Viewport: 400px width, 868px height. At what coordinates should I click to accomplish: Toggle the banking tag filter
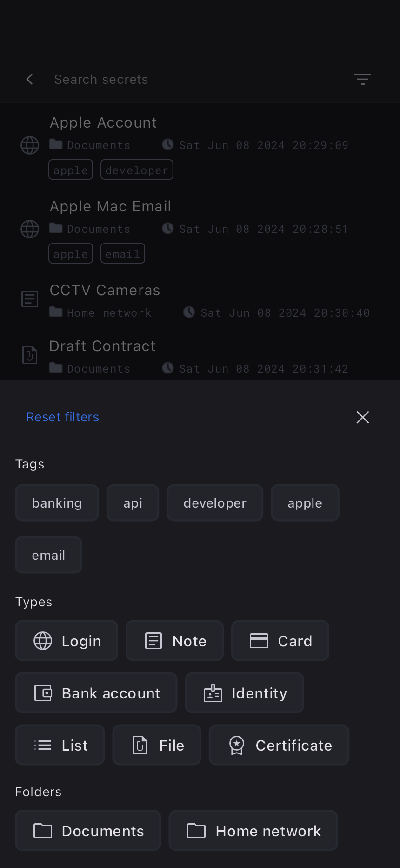coord(57,503)
